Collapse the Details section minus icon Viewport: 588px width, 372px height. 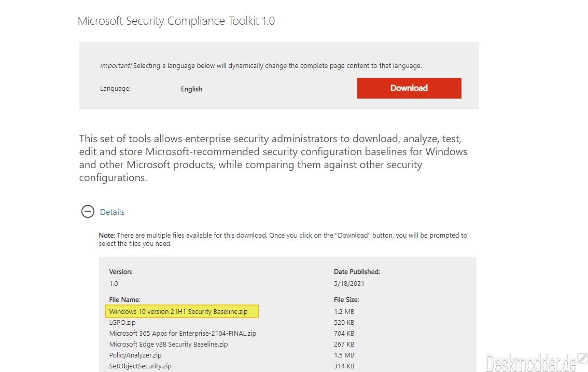(x=88, y=212)
